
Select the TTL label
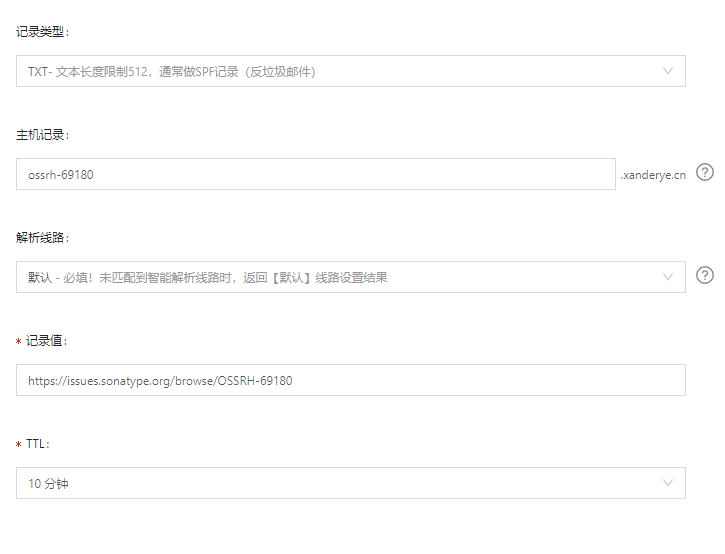click(x=37, y=444)
